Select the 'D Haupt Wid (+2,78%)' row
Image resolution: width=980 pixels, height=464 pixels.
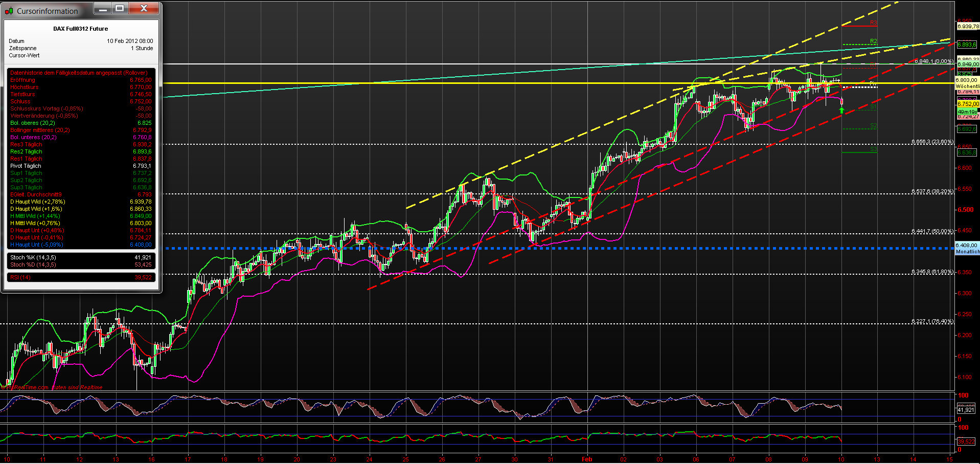click(81, 202)
